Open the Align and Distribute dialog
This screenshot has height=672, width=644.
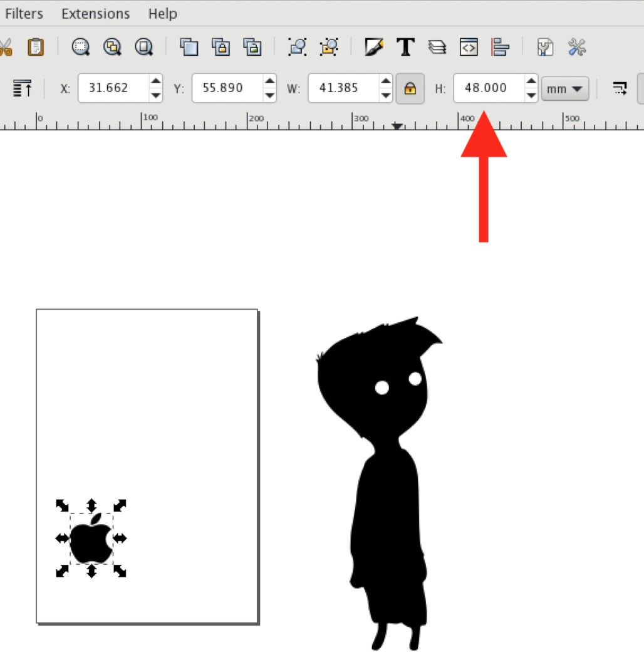pyautogui.click(x=500, y=47)
